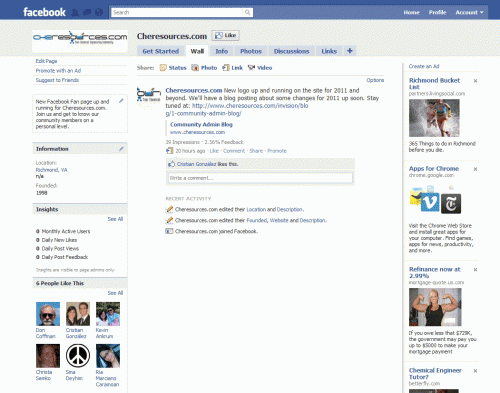Edit the Information box pencil icon
500x393 pixels.
(121, 149)
